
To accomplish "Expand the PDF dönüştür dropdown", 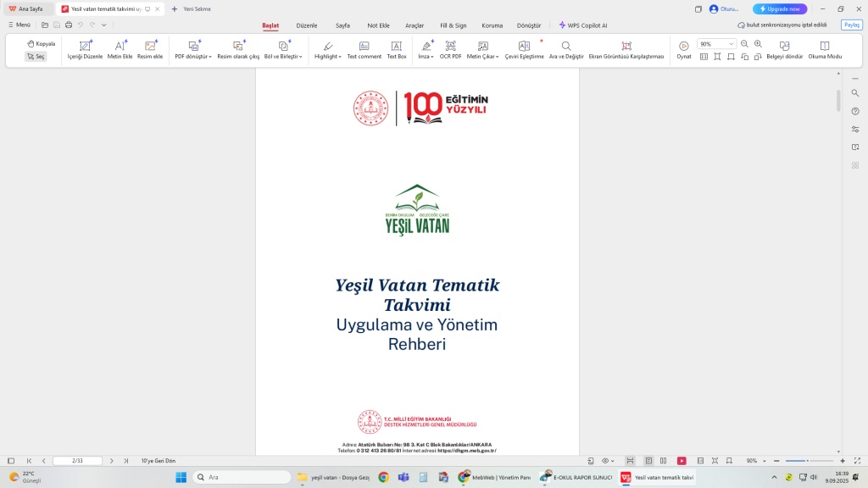I will 193,57.
